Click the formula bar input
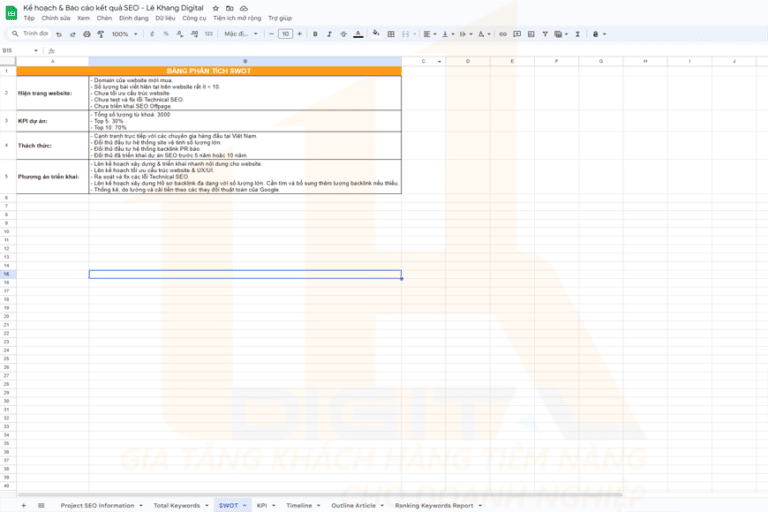 [x=411, y=51]
